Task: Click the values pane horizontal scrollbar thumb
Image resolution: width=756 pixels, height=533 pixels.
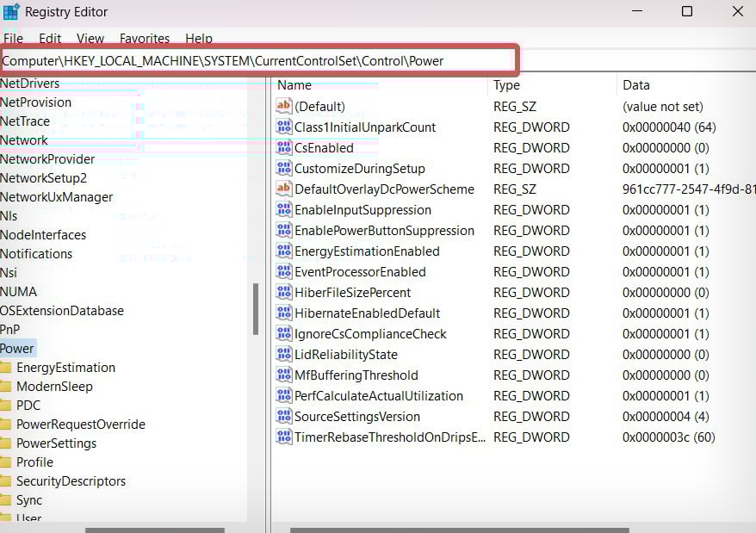Action: (460, 530)
